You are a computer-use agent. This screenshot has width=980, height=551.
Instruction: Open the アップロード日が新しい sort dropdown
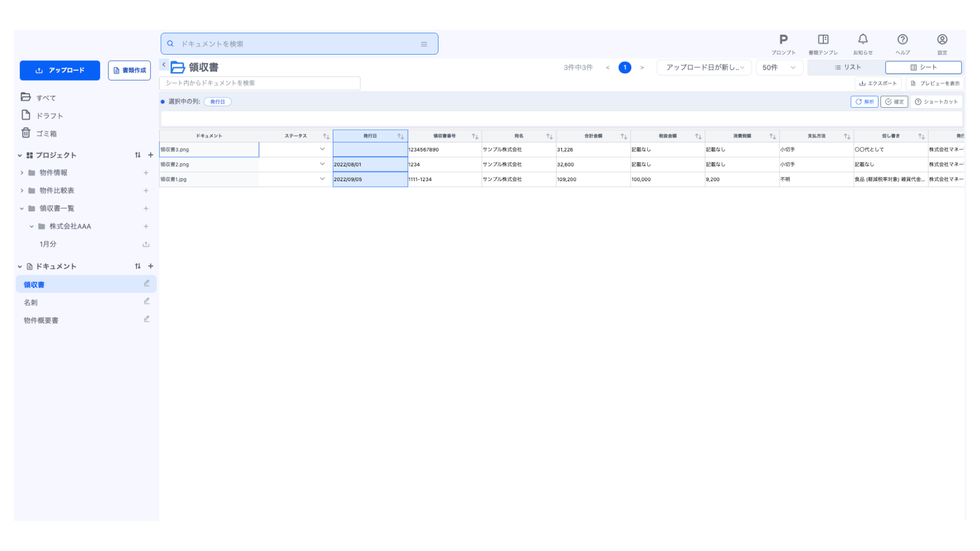coord(704,67)
